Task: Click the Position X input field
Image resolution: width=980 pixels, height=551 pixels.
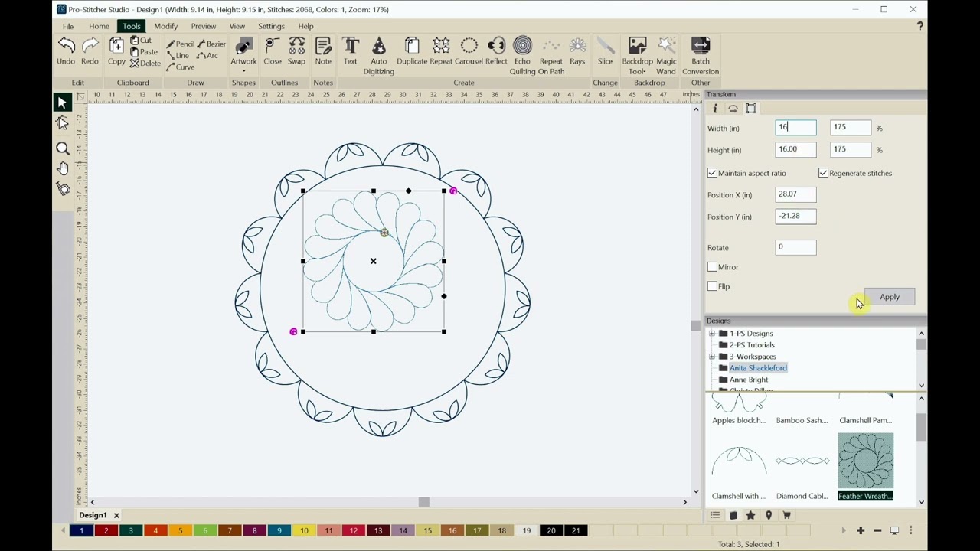Action: [x=795, y=194]
